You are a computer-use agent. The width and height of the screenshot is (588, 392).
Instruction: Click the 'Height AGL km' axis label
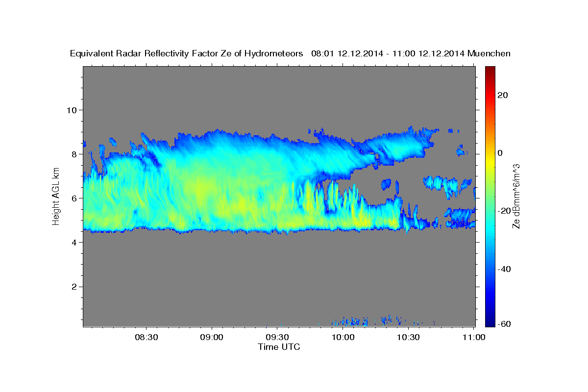tap(56, 196)
